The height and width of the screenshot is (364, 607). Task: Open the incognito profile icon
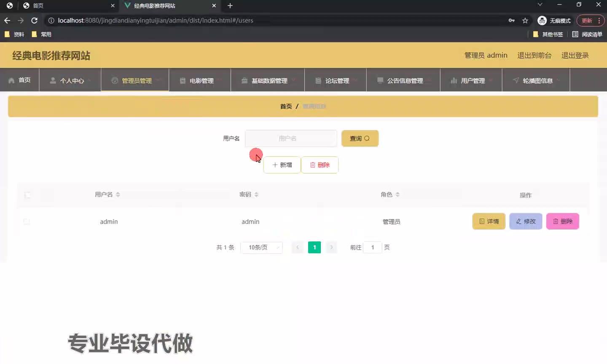point(542,20)
